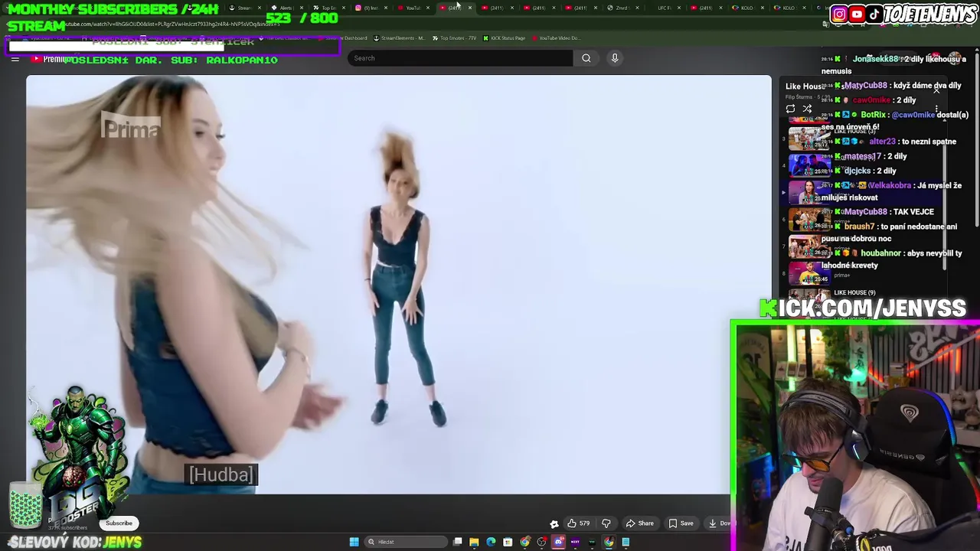Open the LIKE HOUSE (9) playlist entry
This screenshot has height=551, width=980.
854,293
